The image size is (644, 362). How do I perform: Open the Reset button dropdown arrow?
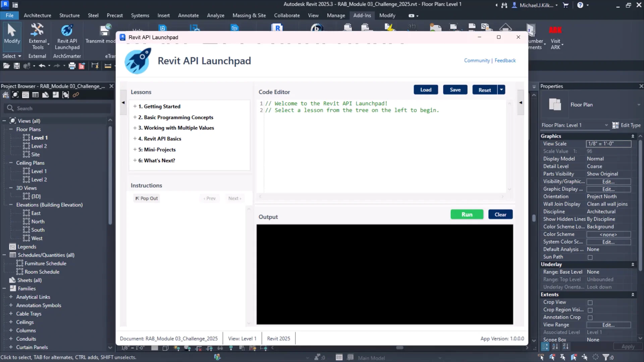(x=501, y=90)
